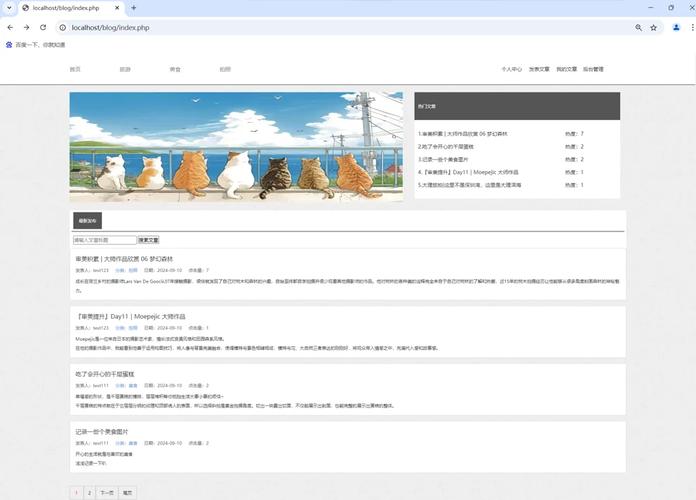
Task: Open the article 吃了会开心的千层蛋糕 in the list
Action: [105, 374]
